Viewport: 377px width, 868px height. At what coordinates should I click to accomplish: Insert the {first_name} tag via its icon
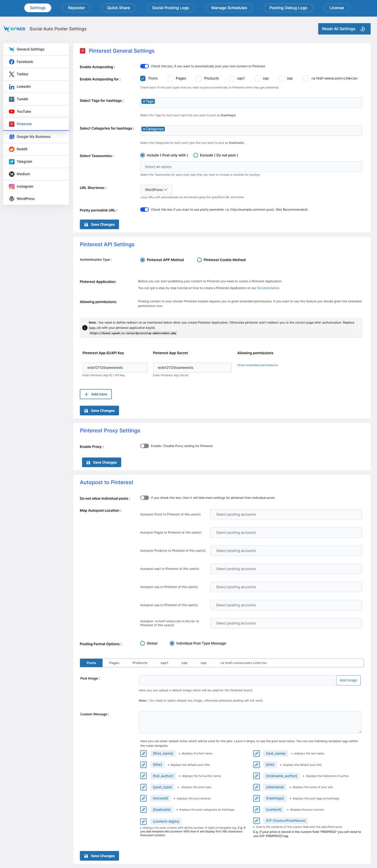pos(143,753)
